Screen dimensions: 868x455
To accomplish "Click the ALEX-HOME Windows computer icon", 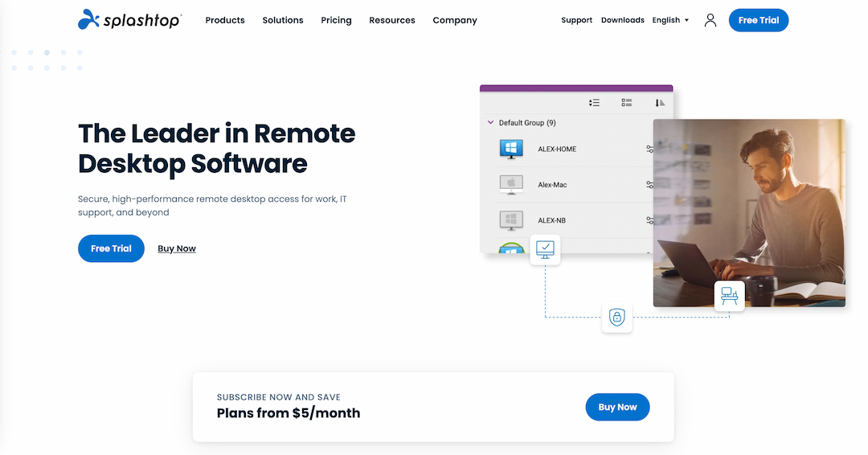I will point(511,149).
